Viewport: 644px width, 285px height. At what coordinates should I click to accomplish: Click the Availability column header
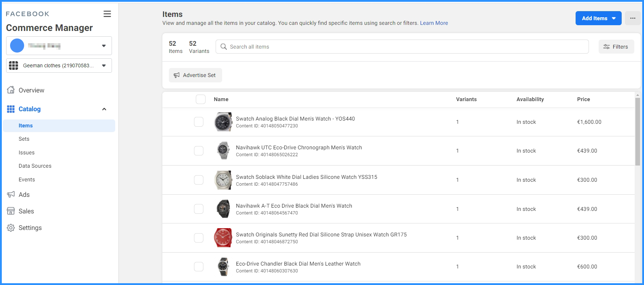tap(530, 99)
